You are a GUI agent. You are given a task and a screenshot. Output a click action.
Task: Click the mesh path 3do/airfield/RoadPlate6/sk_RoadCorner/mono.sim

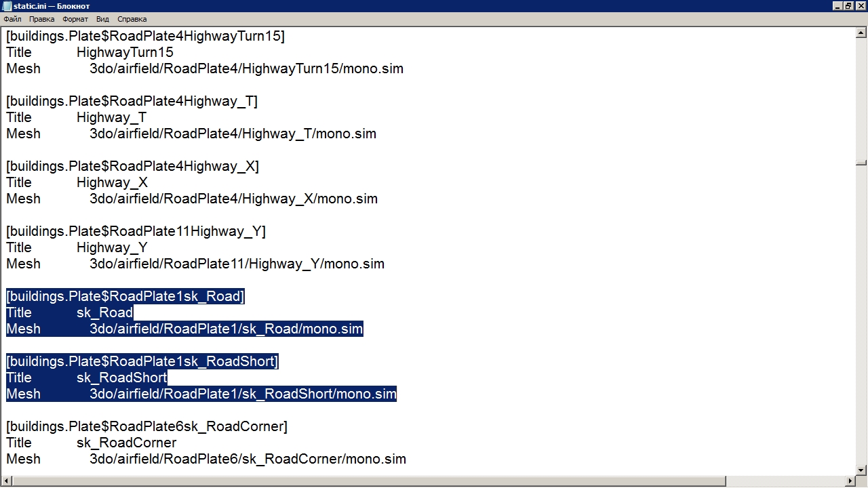coord(248,459)
